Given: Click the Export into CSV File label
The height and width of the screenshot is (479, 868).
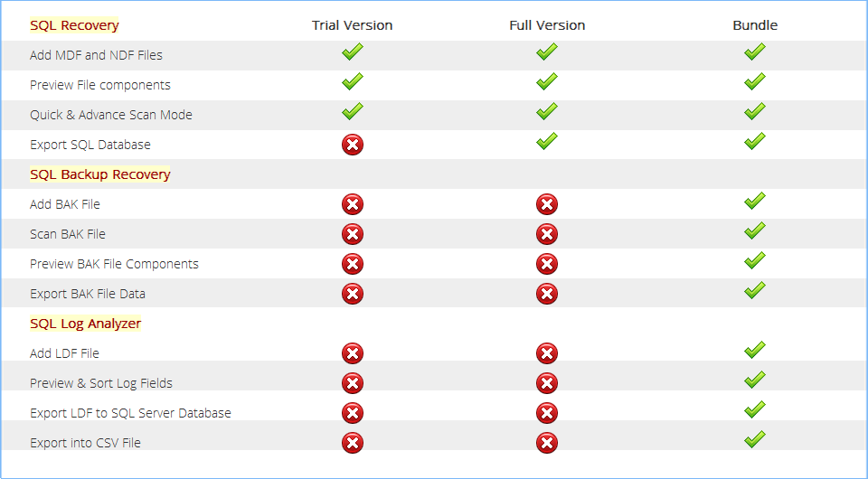Looking at the screenshot, I should [x=85, y=443].
